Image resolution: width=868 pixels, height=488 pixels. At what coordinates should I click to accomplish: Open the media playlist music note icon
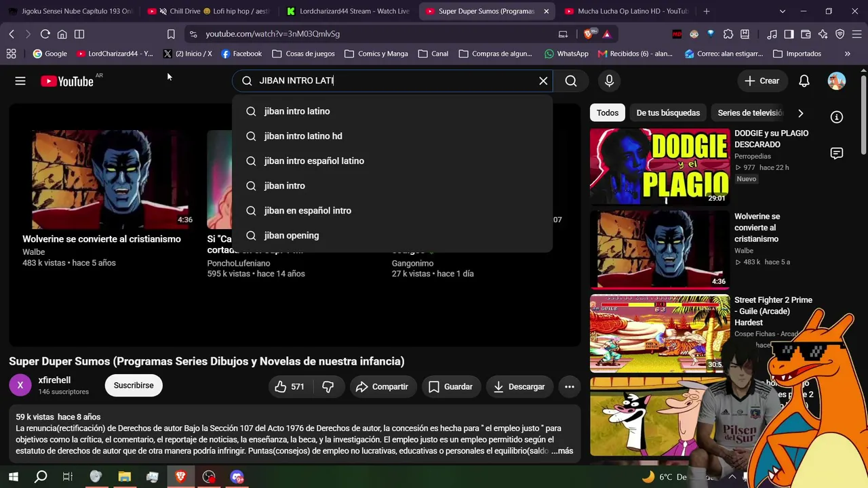[x=772, y=34]
